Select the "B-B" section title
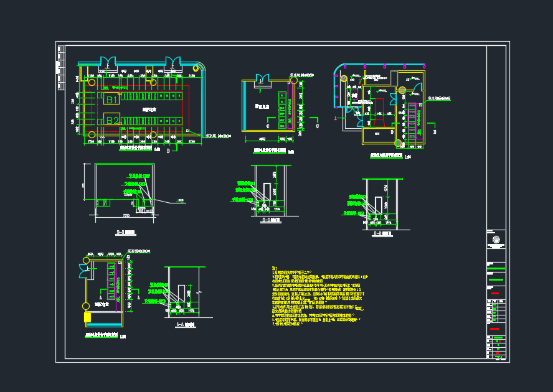This screenshot has height=392, width=553. [x=126, y=233]
